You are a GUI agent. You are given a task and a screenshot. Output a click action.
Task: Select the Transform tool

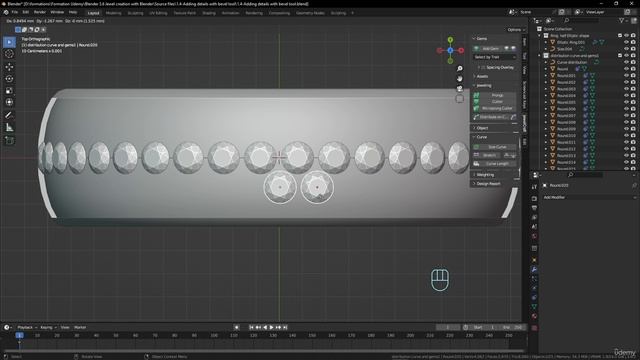9,102
